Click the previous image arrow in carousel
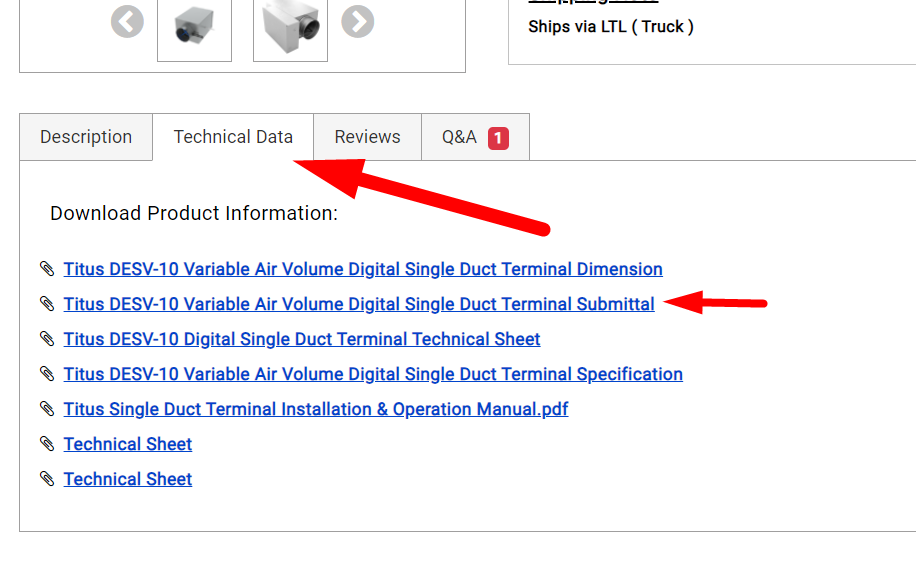Screen dimensions: 916x578 127,21
